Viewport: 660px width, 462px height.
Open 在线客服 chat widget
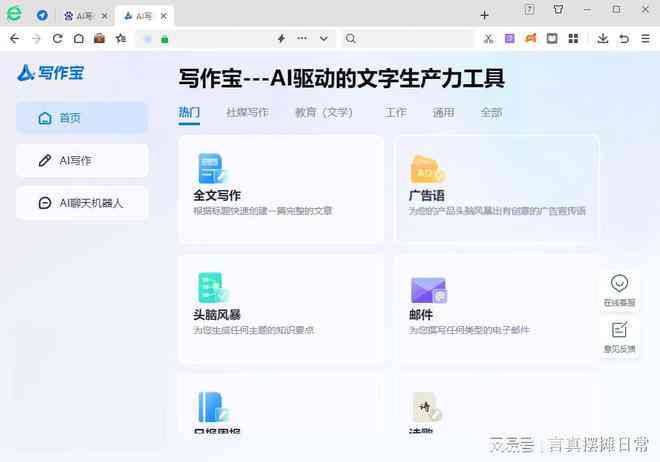(x=619, y=290)
